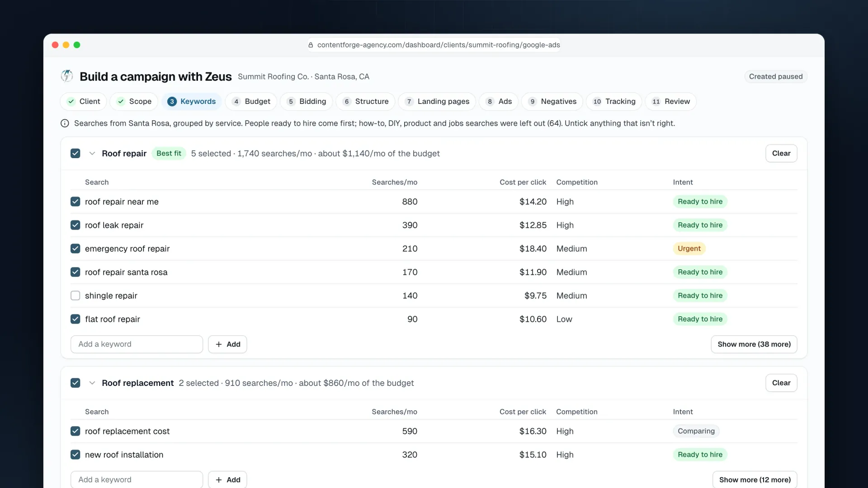868x488 pixels.
Task: Open the Negatives step
Action: coord(552,102)
